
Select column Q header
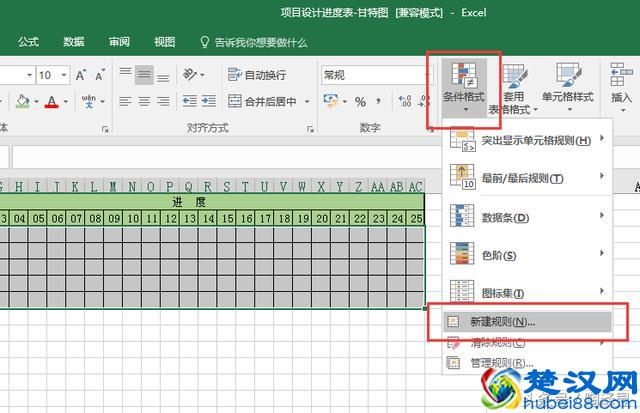tap(189, 187)
